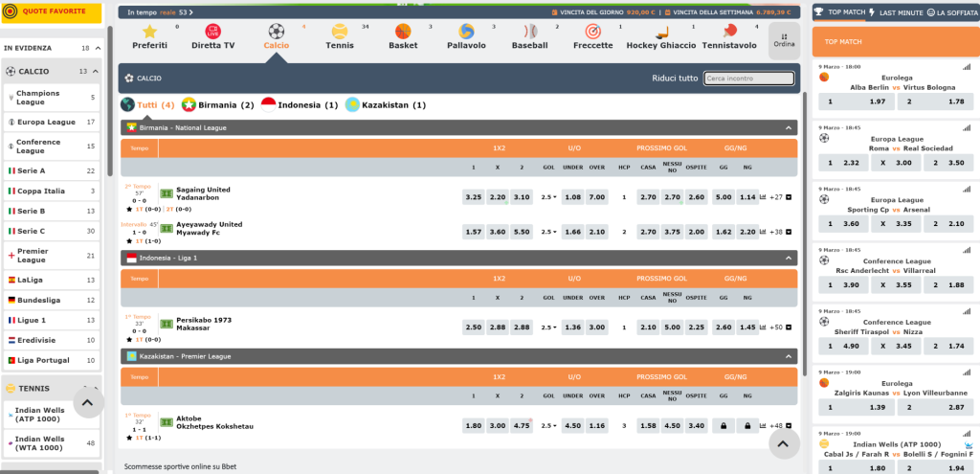Select odds 5.50 away win Myawady Fc
The width and height of the screenshot is (980, 474).
pos(522,232)
